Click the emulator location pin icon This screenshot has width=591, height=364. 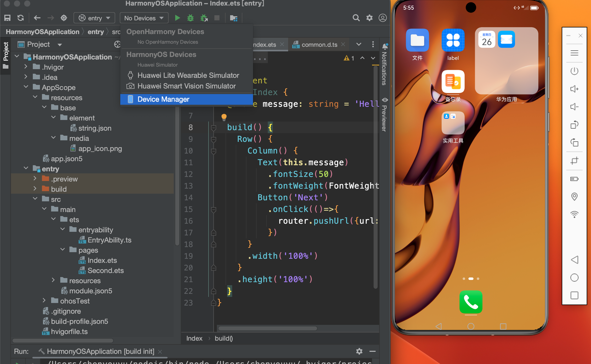coord(574,196)
